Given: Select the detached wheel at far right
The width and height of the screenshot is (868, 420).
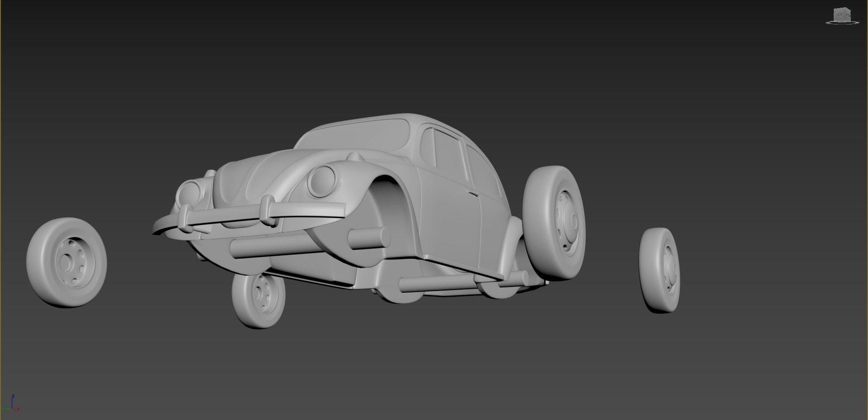Looking at the screenshot, I should point(660,271).
